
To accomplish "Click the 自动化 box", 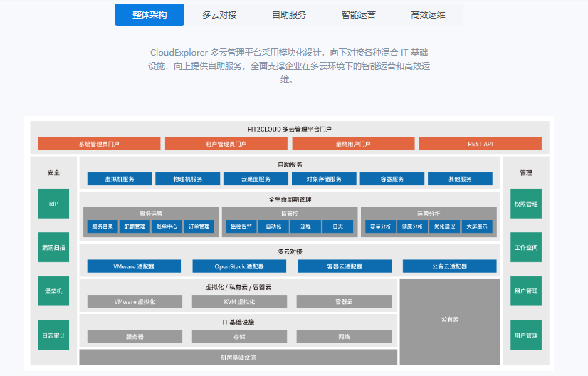I will [x=274, y=226].
